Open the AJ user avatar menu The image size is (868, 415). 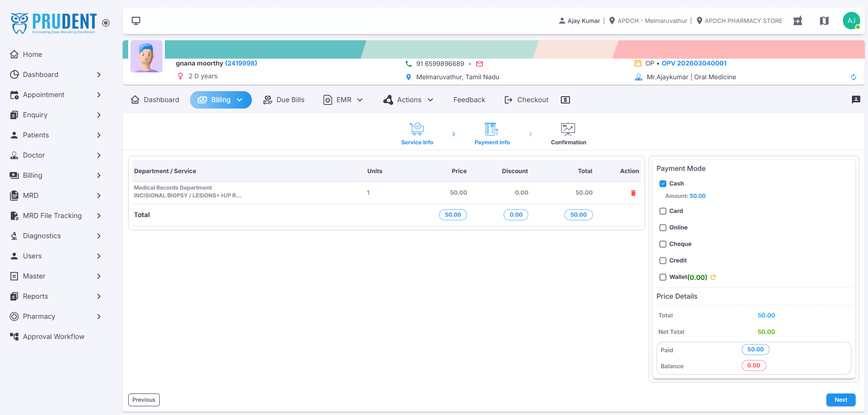coord(852,21)
